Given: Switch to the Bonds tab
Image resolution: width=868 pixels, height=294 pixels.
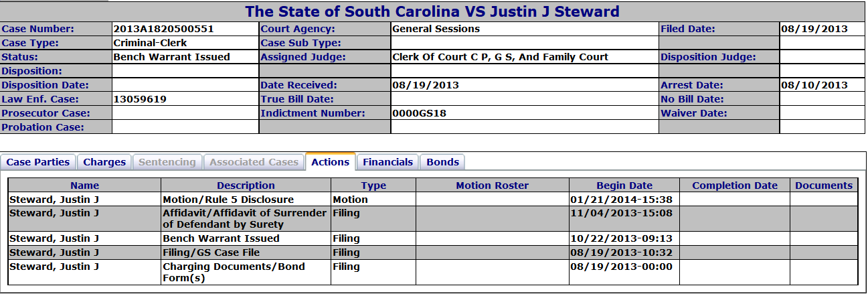Looking at the screenshot, I should 443,162.
